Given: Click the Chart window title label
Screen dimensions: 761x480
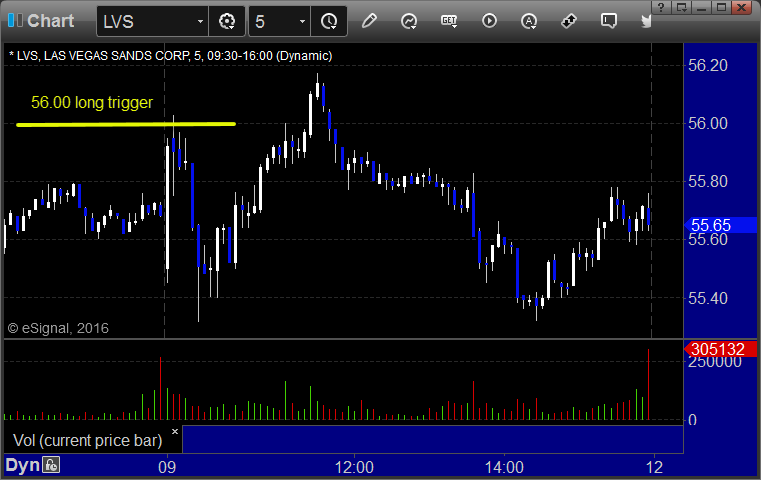Looking at the screenshot, I should [50, 21].
